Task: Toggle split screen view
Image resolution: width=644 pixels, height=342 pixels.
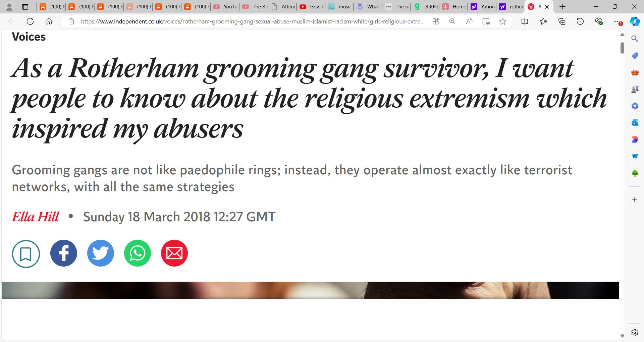Action: pyautogui.click(x=525, y=21)
